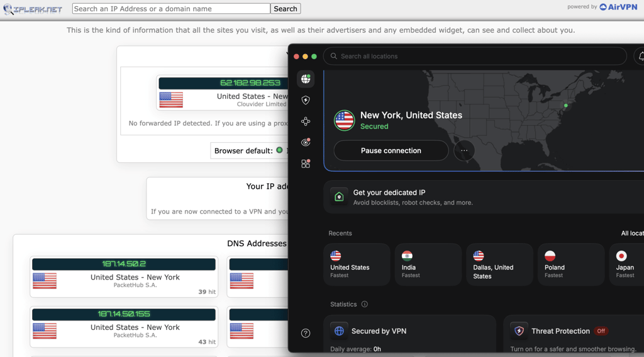The image size is (644, 357).
Task: Open Threat Protection shield in sidebar
Action: click(x=306, y=100)
